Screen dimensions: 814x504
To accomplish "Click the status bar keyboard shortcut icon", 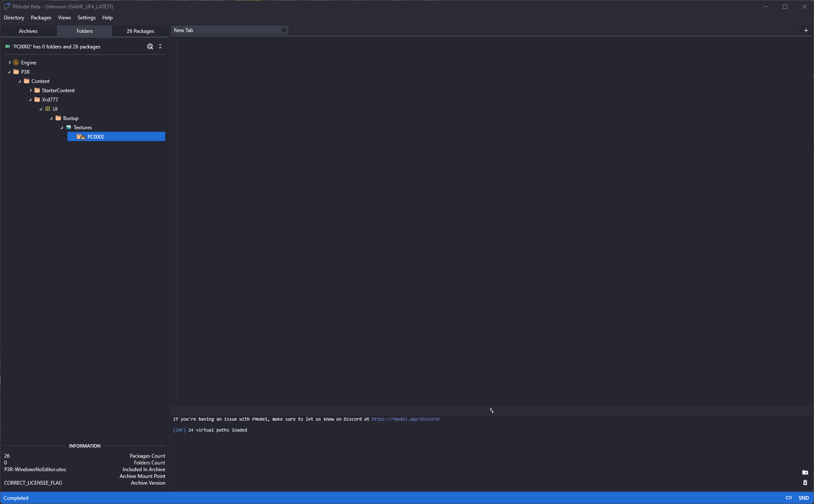I will point(788,498).
